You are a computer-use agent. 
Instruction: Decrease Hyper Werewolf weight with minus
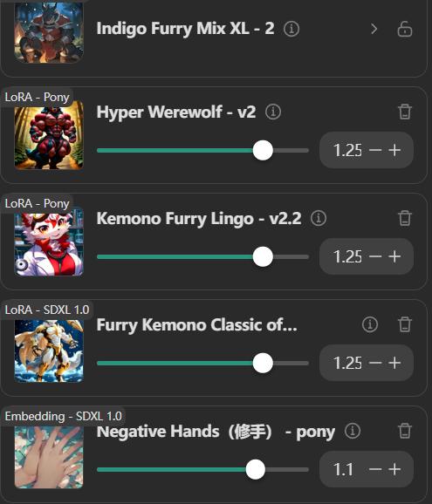pos(375,150)
